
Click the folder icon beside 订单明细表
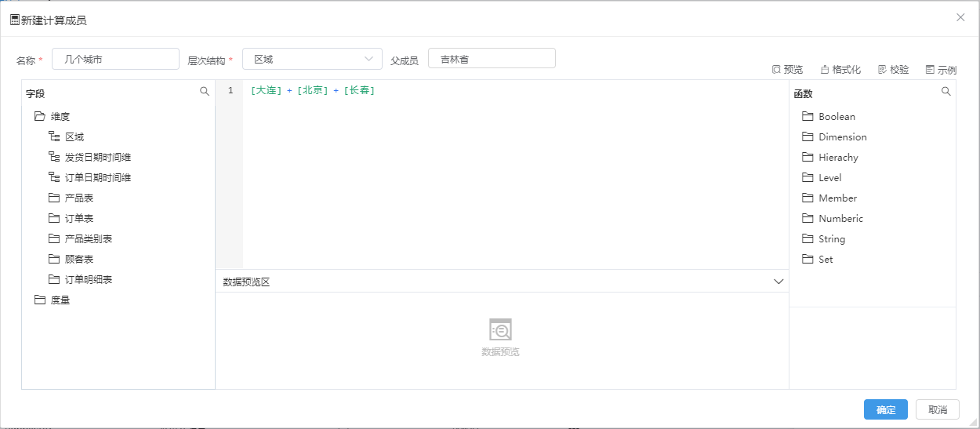[54, 279]
